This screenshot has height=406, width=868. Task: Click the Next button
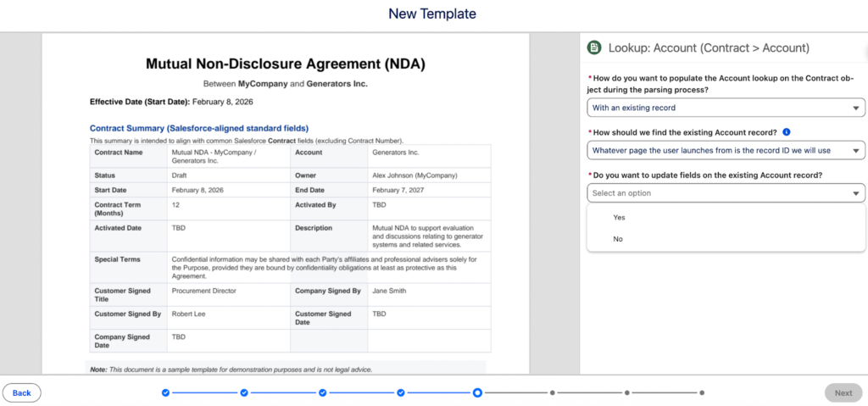click(843, 392)
